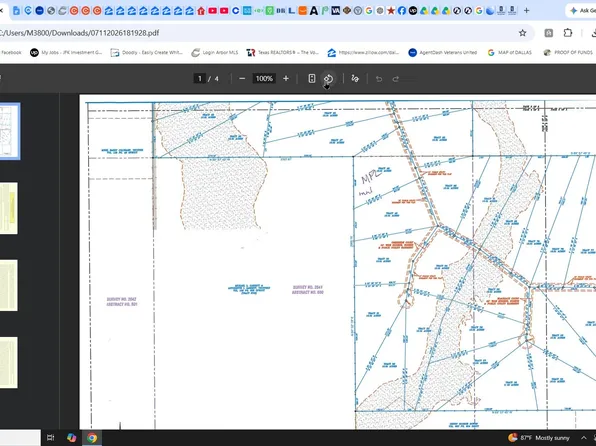Open a new browser tab
Image resolution: width=596 pixels, height=446 pixels.
tap(526, 11)
